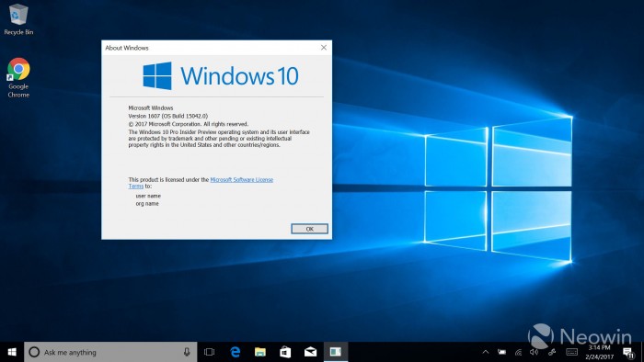Click the Ask me anything search box

coord(110,352)
